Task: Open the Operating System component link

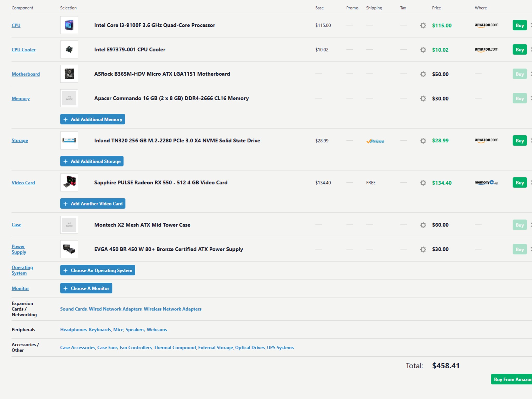Action: coord(22,270)
